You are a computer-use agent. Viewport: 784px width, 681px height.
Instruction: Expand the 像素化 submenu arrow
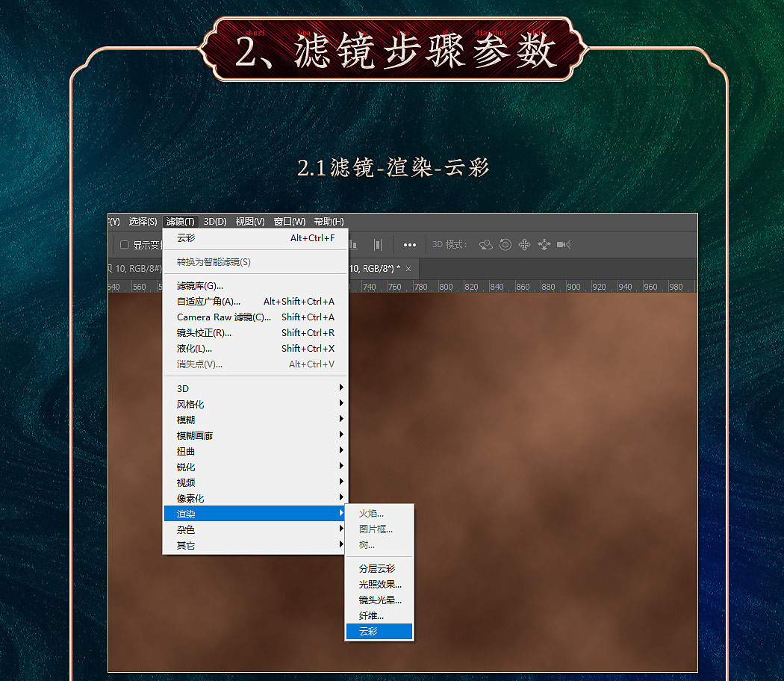[x=341, y=497]
